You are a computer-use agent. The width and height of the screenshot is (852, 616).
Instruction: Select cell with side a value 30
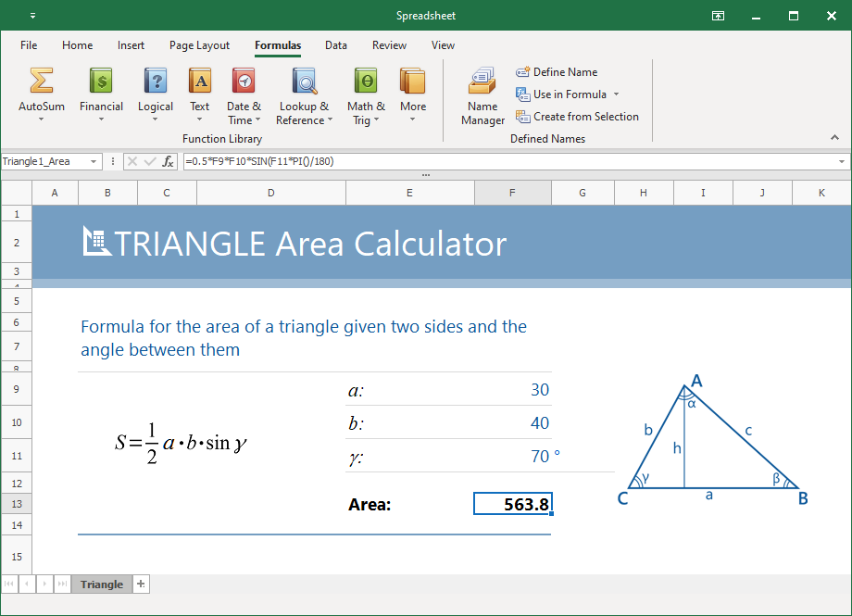tap(513, 390)
